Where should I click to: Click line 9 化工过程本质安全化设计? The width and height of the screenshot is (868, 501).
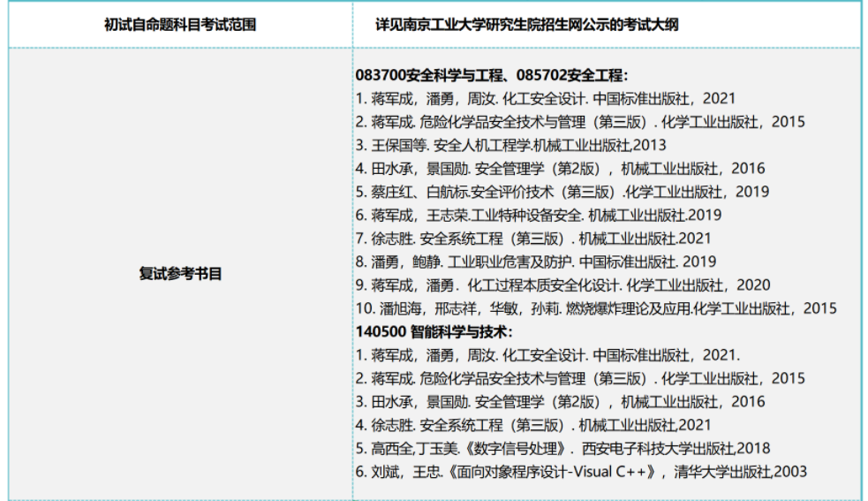click(x=562, y=285)
